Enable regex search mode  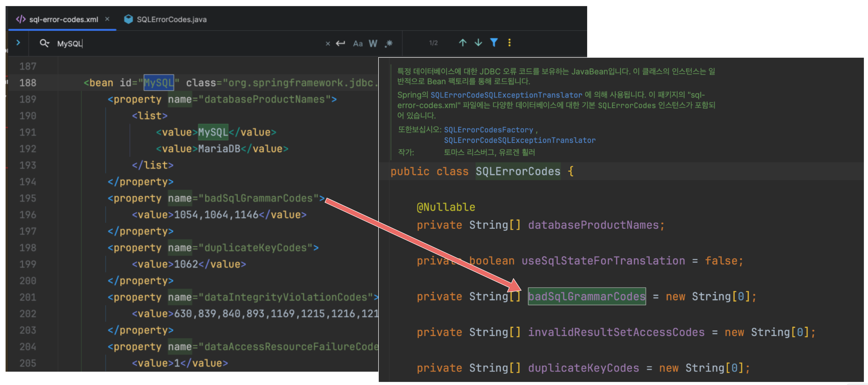coord(389,43)
